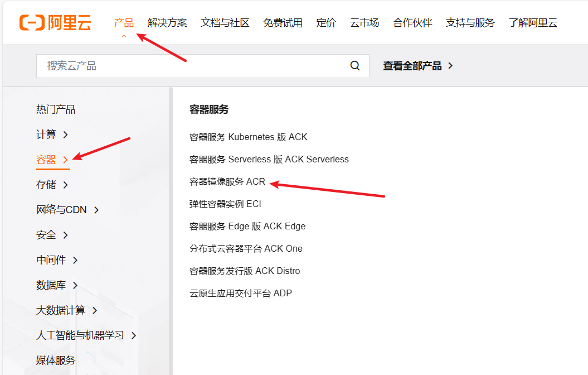Select the 安全 category
588x375 pixels.
46,235
